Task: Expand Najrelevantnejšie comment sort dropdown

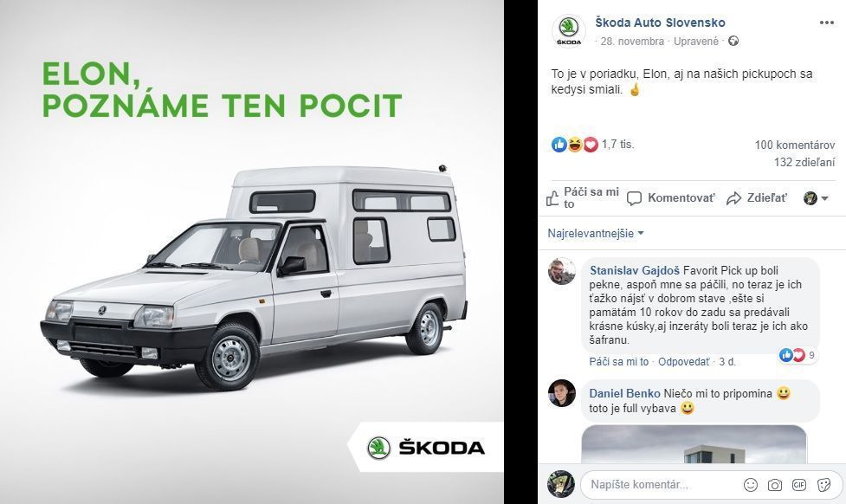Action: click(x=596, y=233)
